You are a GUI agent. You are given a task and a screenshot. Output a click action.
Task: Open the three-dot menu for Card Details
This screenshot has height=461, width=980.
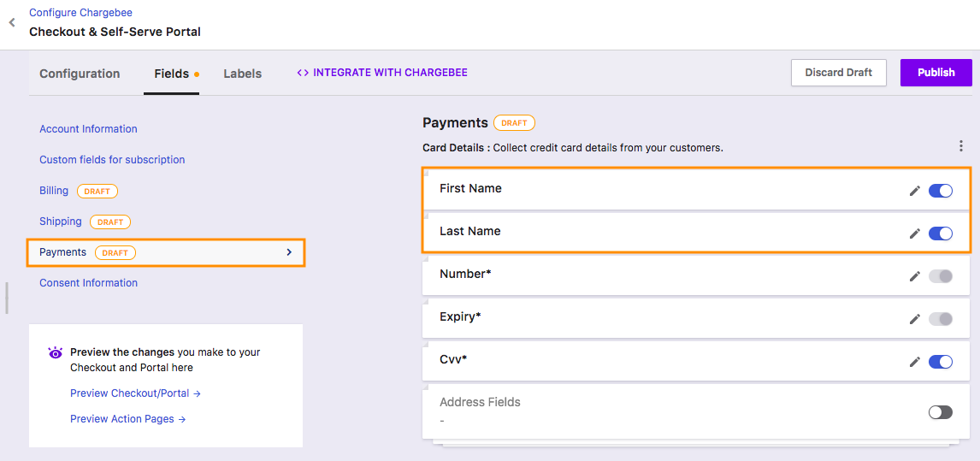pyautogui.click(x=960, y=146)
